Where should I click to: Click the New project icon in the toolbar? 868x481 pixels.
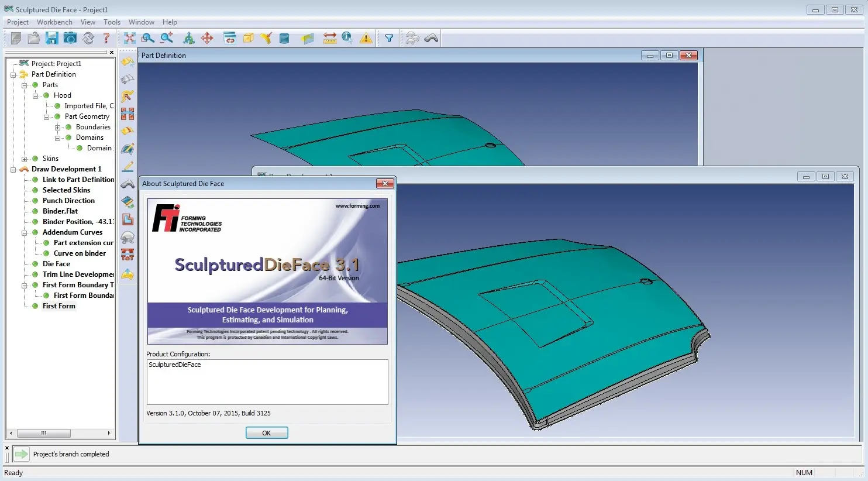pyautogui.click(x=16, y=38)
